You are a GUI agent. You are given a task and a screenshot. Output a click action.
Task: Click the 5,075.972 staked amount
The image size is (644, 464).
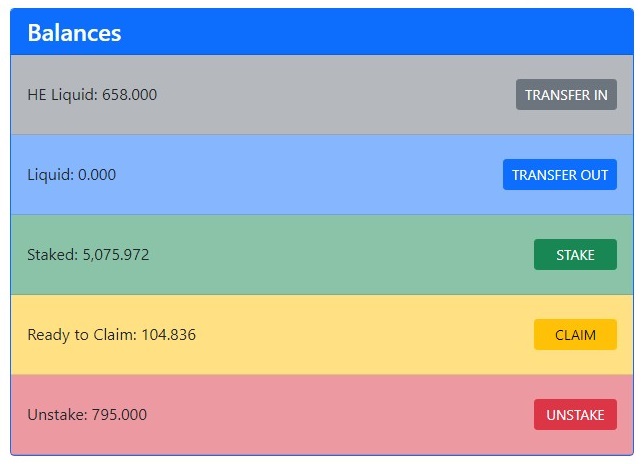116,255
